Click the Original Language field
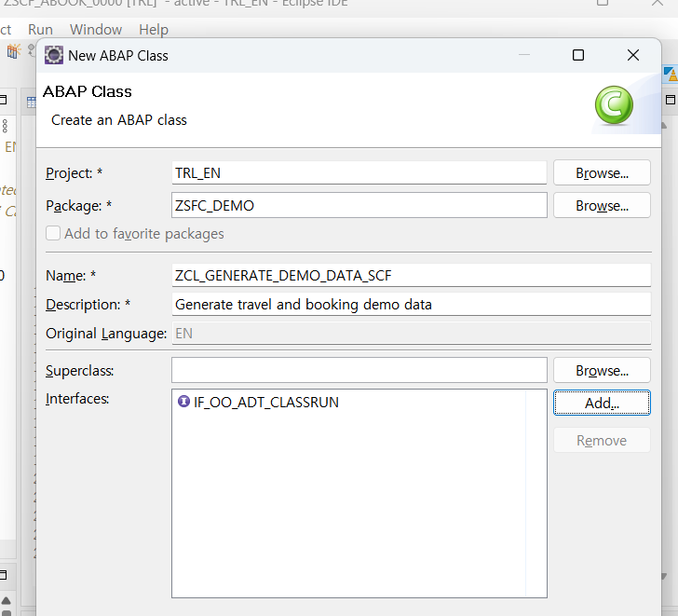 coord(411,333)
